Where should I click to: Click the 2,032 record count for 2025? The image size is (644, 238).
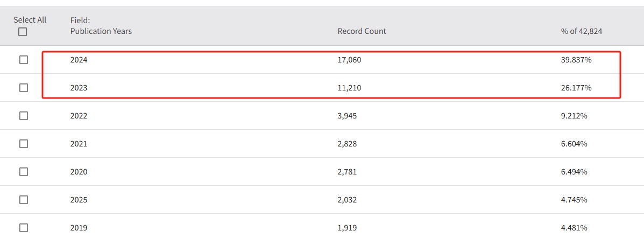pyautogui.click(x=347, y=200)
